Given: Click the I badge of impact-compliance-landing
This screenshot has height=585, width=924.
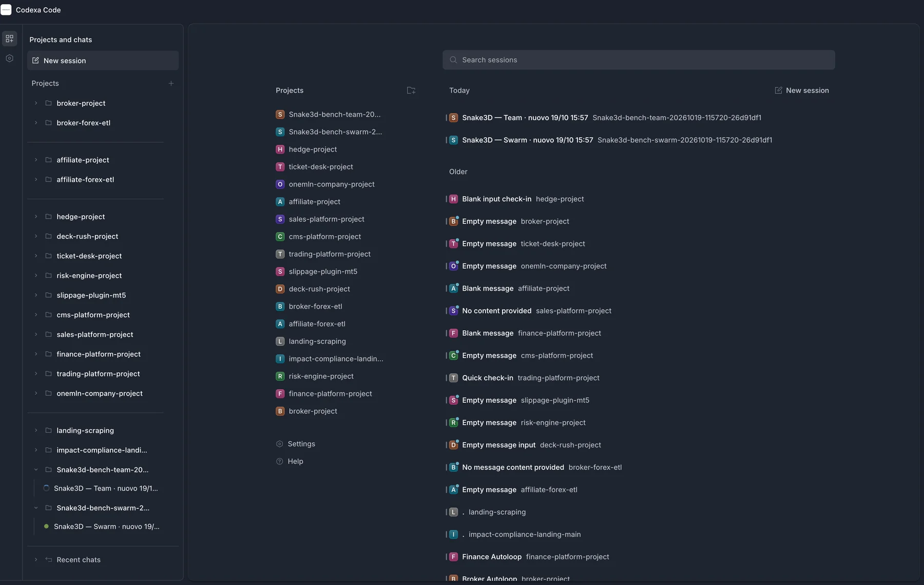Looking at the screenshot, I should point(280,359).
